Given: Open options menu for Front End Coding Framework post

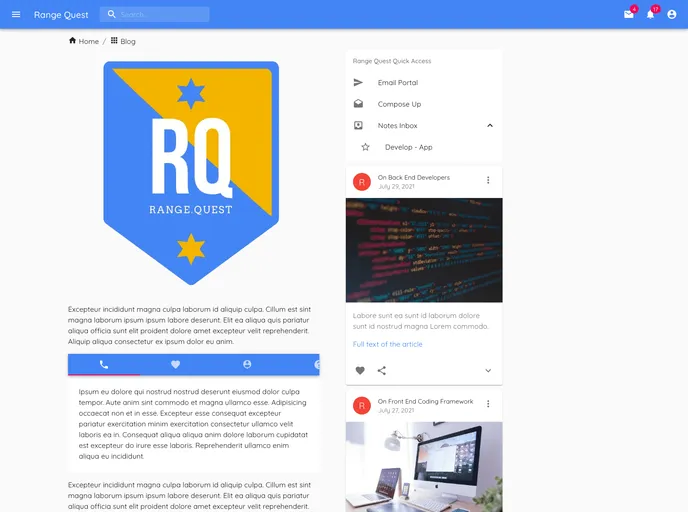Looking at the screenshot, I should [x=488, y=405].
